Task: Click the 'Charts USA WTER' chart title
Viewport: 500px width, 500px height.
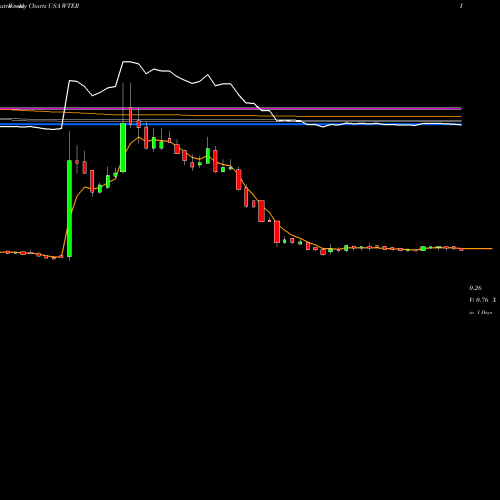Action: point(54,6)
